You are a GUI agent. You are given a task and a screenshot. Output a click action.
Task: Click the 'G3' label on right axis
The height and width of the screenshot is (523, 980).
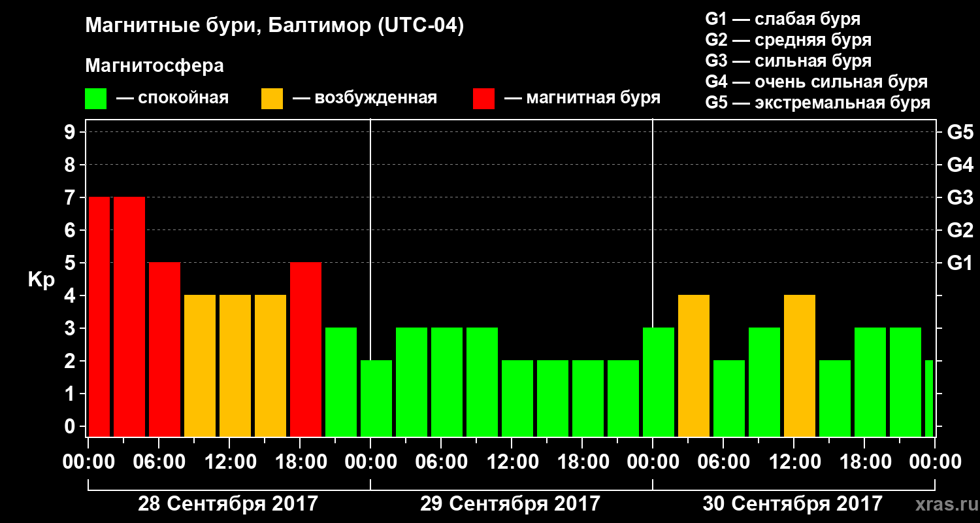[960, 197]
